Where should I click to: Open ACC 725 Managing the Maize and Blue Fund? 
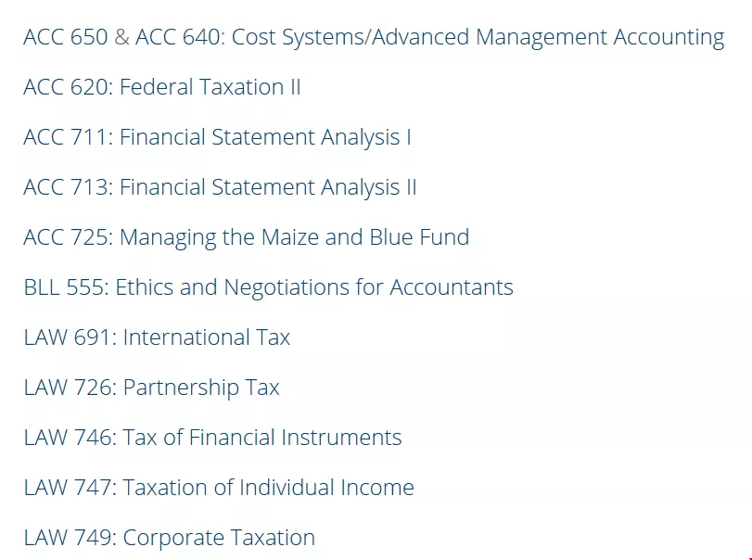(x=247, y=238)
